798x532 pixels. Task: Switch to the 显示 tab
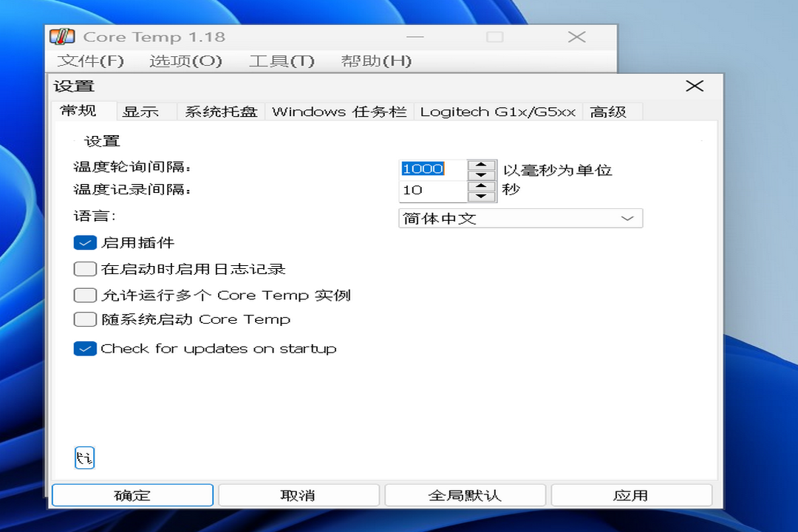pos(142,111)
